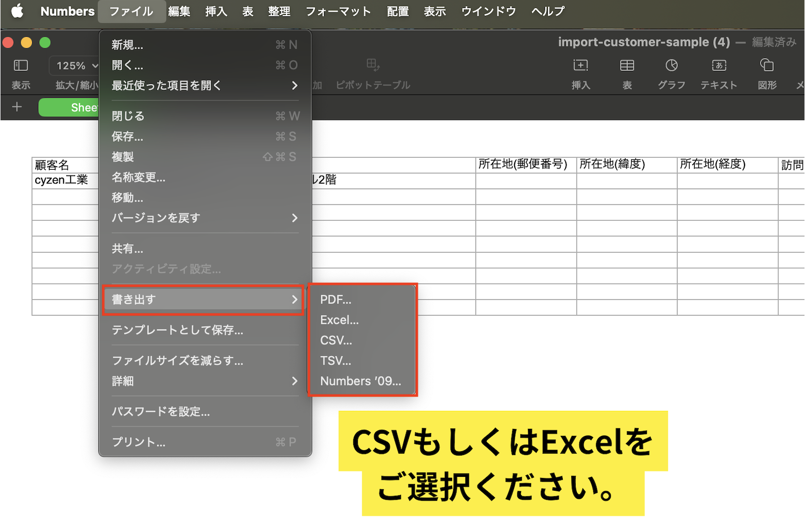Expand 最近使った項目を開く submenu

[x=205, y=85]
